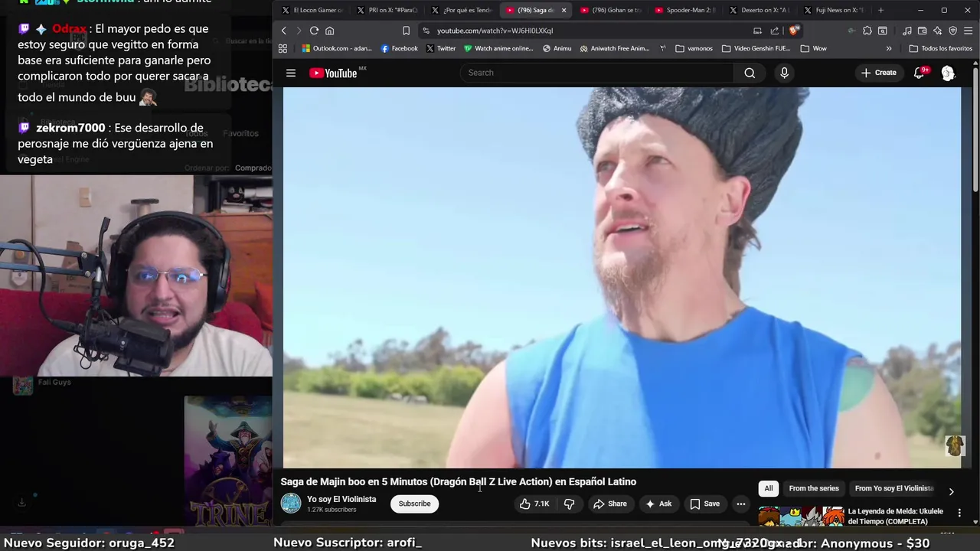Share this page from address bar
Screen dimensions: 980x551
775,31
